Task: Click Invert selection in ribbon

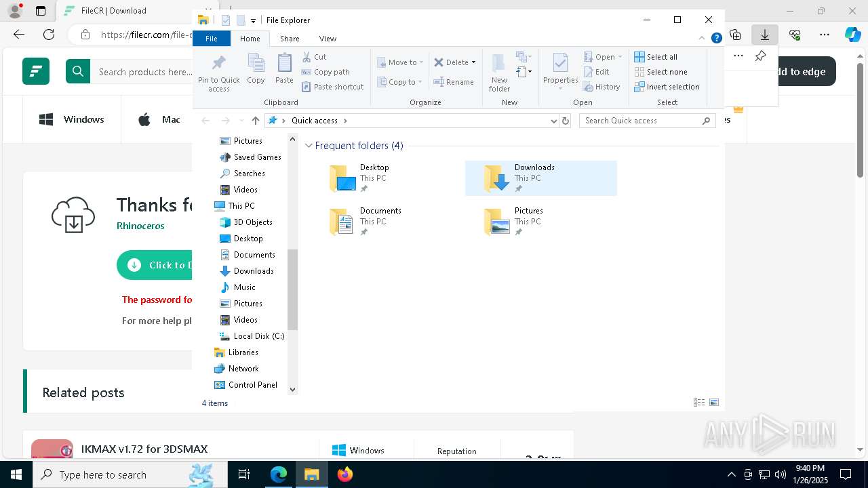Action: [x=667, y=87]
